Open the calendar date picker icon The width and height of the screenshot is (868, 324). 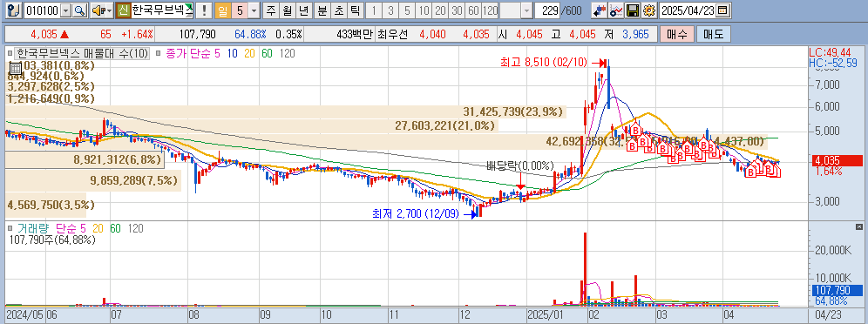coord(722,10)
